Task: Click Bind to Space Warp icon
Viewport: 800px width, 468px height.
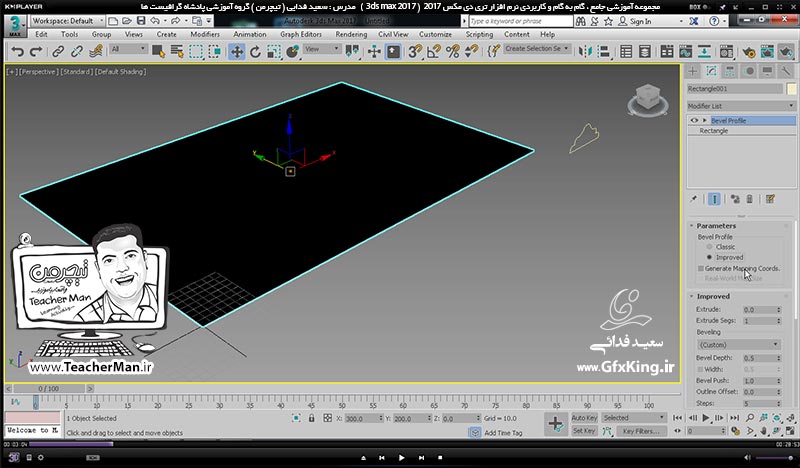Action: (95, 52)
